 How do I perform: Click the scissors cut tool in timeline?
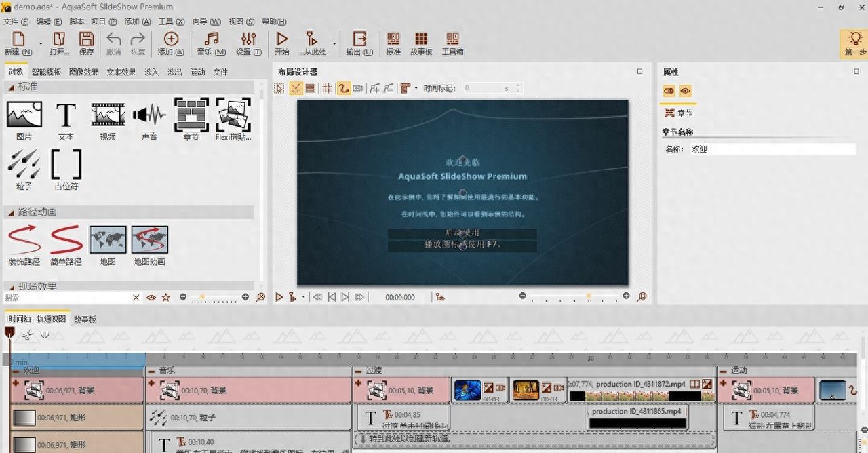pyautogui.click(x=27, y=334)
